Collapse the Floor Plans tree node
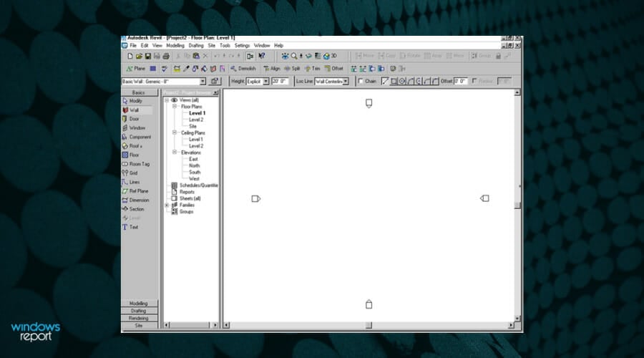Screen dimensions: 644x358 [175, 106]
